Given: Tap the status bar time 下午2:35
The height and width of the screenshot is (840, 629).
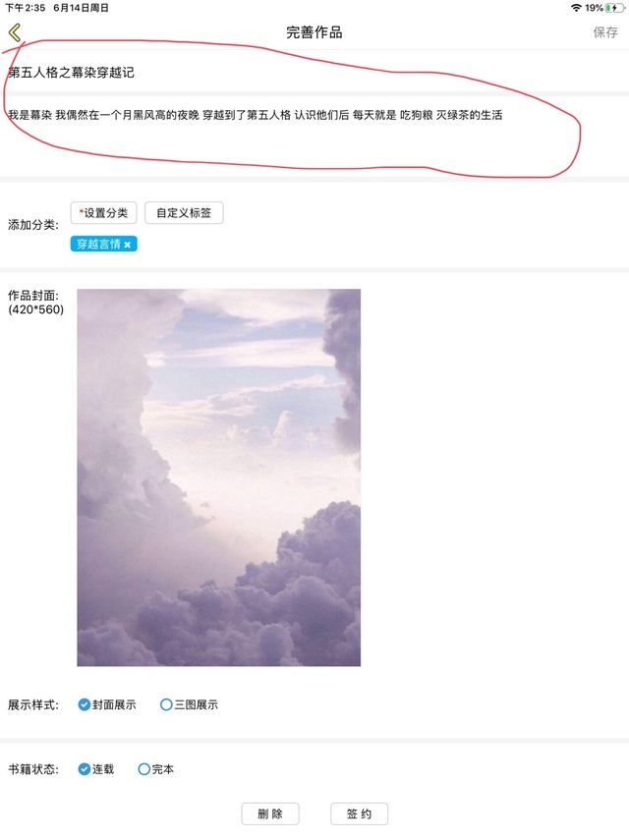Looking at the screenshot, I should (x=26, y=8).
